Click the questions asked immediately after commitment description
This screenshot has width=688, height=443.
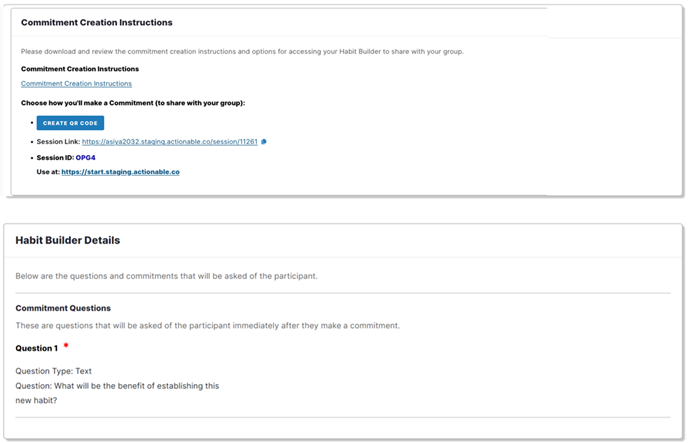pos(208,325)
